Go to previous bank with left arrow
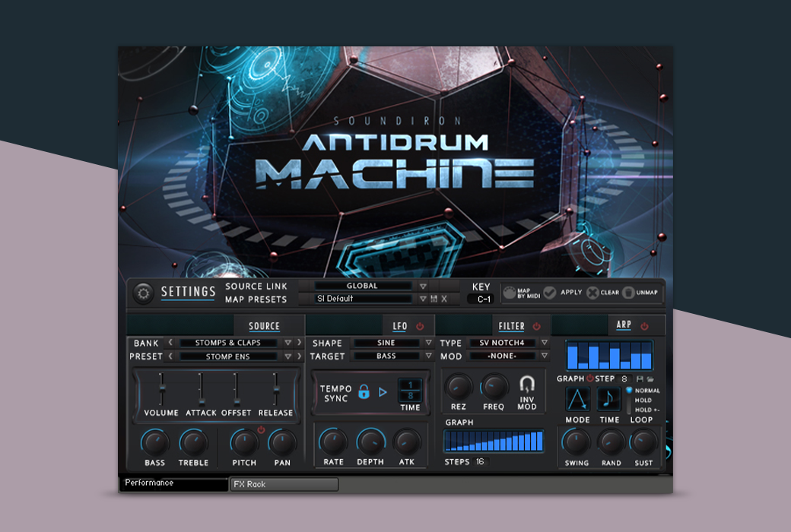The image size is (791, 532). click(x=170, y=343)
